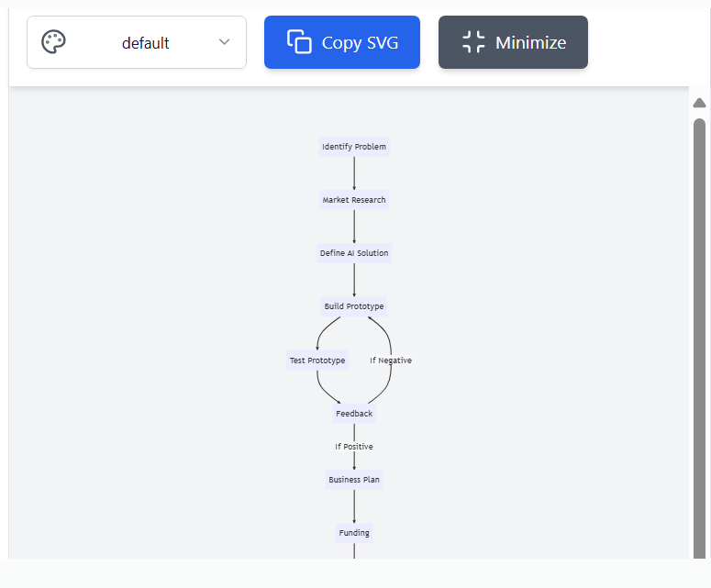Click the If Negative edge label
711x588 pixels.
(x=391, y=361)
